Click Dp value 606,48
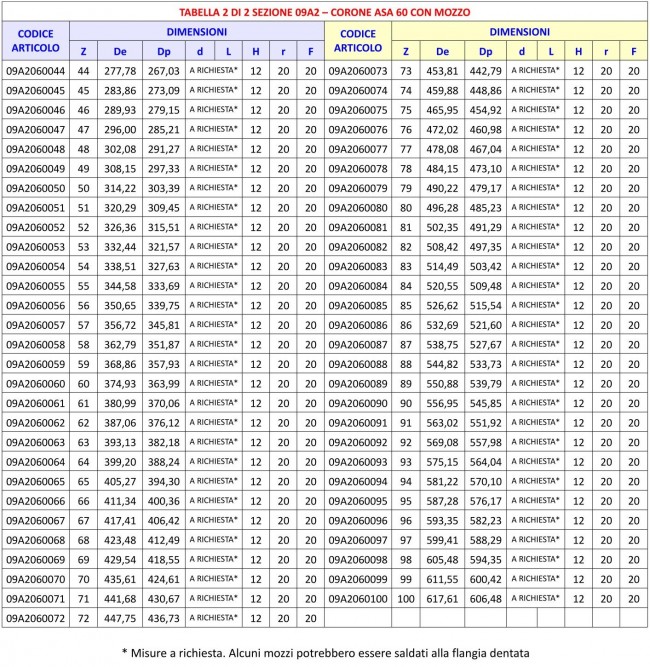 coord(486,599)
